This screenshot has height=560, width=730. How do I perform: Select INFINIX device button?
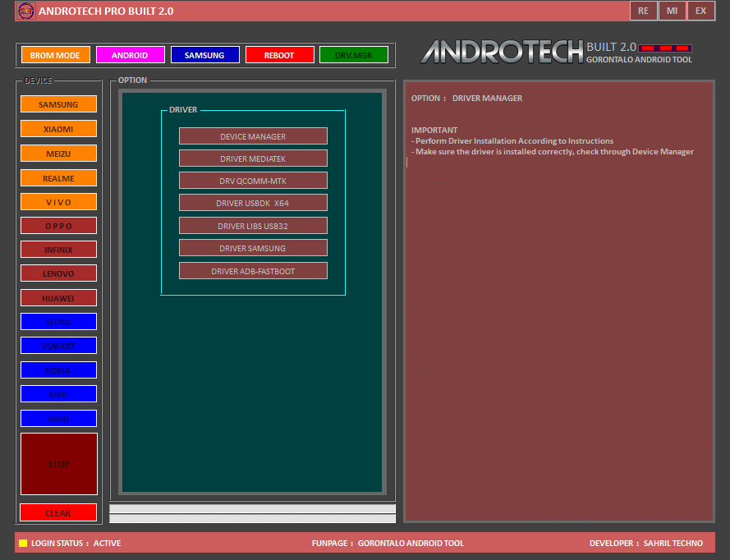58,250
